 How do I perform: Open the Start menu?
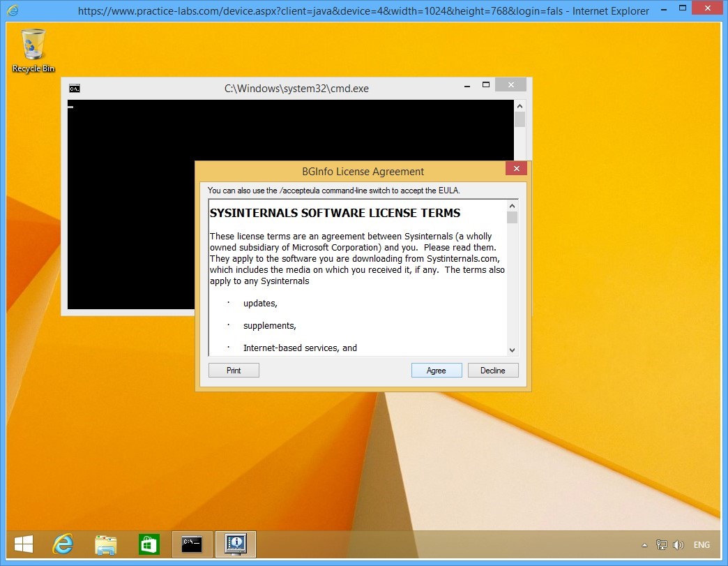tap(23, 544)
